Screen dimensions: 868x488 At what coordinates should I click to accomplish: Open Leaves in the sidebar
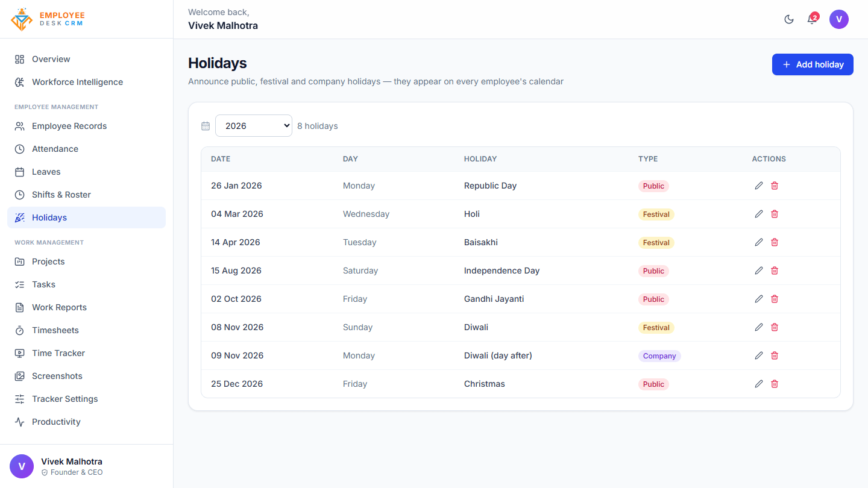pos(86,172)
